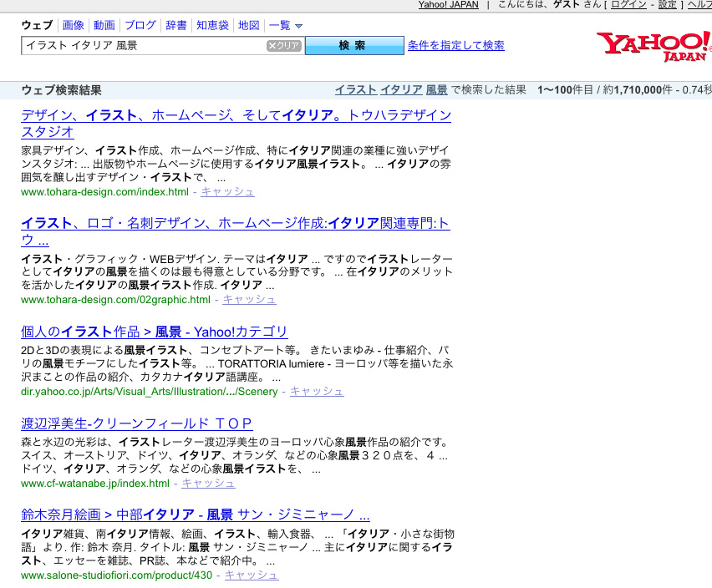Click snippet starting 2Dと3Dの表現による
Screen dimensions: 712x588
237,363
